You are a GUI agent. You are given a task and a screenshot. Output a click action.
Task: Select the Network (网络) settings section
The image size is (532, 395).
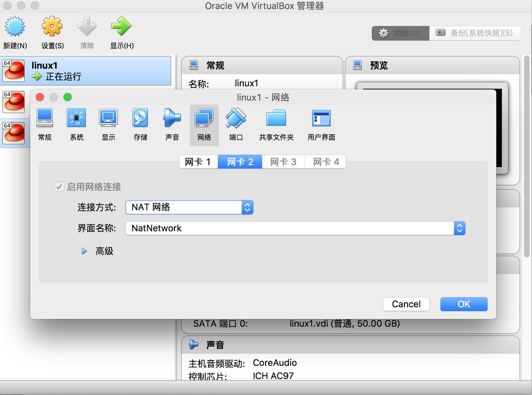coord(204,125)
